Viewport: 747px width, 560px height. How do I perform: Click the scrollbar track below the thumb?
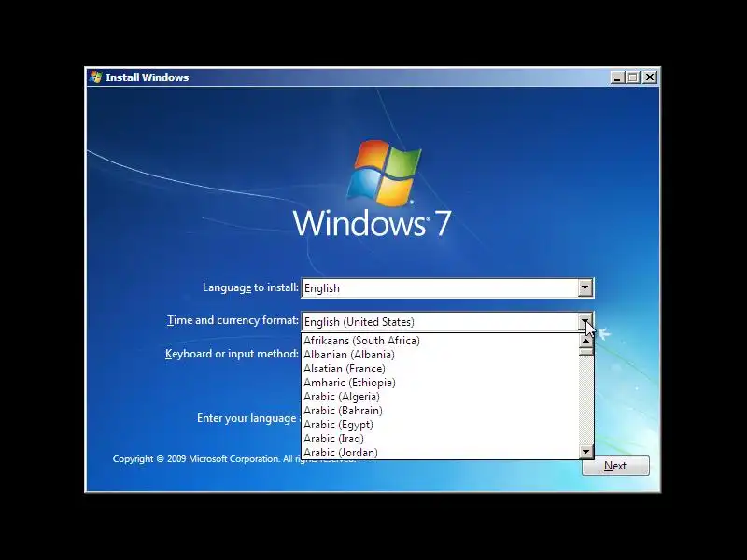[586, 400]
